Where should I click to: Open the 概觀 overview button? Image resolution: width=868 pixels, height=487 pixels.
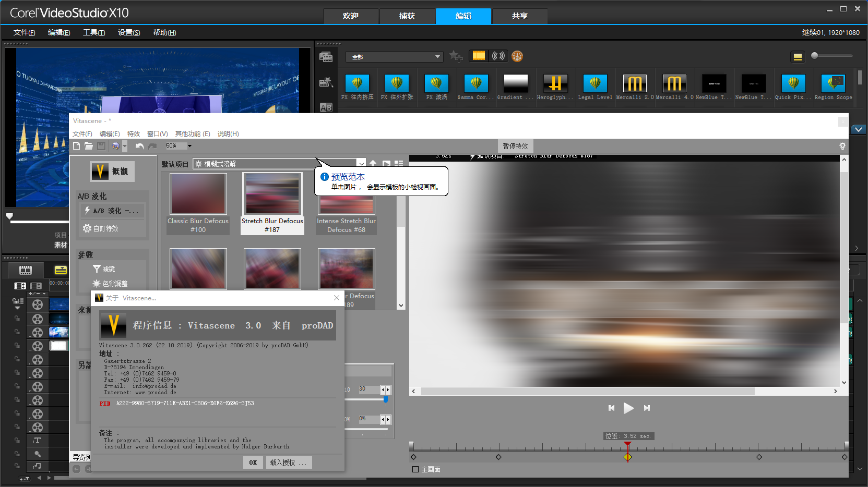(x=112, y=171)
